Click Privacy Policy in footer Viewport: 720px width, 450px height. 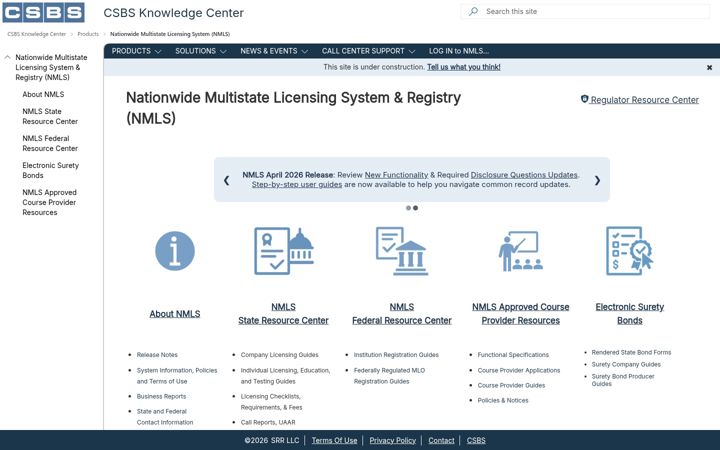(393, 440)
